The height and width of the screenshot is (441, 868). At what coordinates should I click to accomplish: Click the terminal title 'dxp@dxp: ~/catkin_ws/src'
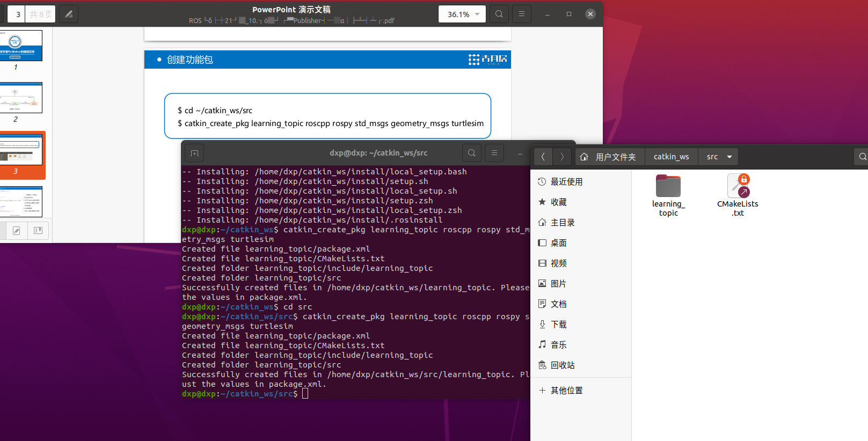coord(378,153)
